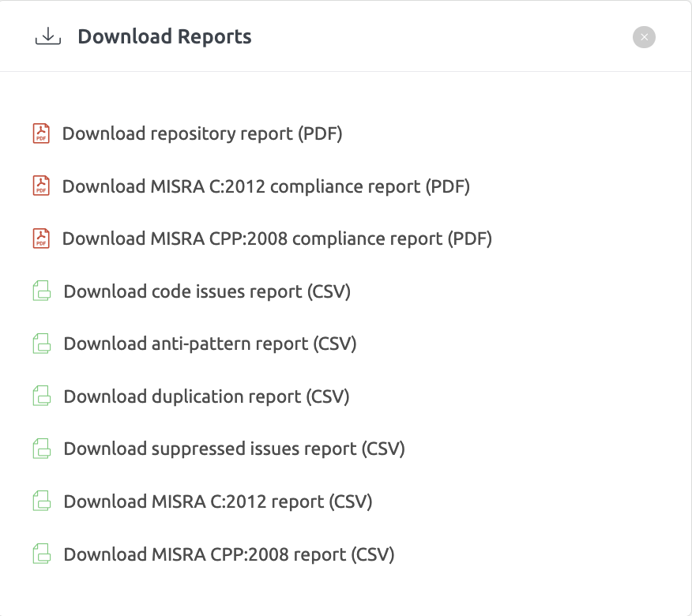The image size is (692, 616).
Task: Download the MISRA C:2012 CSV report
Action: (x=218, y=501)
